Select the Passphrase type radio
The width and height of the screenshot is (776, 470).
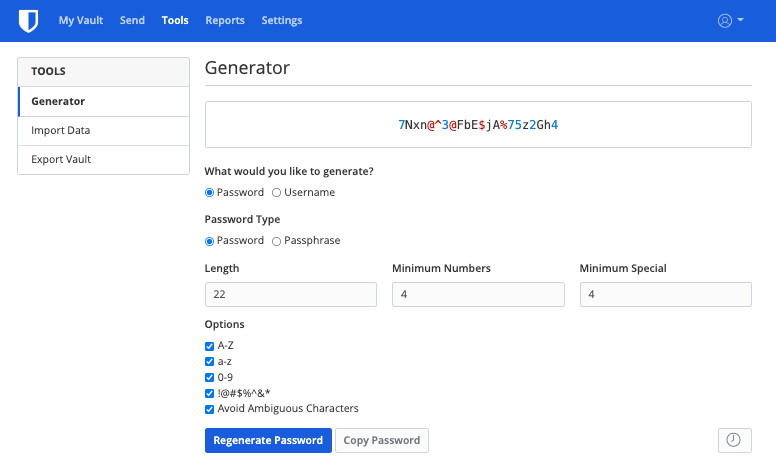click(276, 241)
